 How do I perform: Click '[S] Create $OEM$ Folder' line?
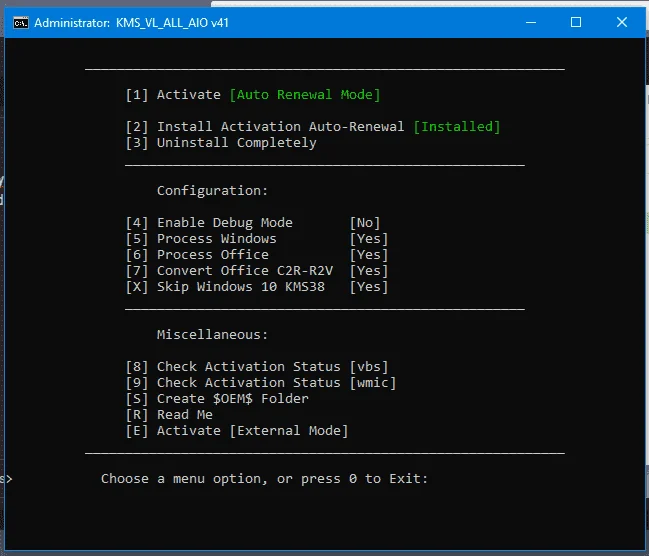coord(217,399)
